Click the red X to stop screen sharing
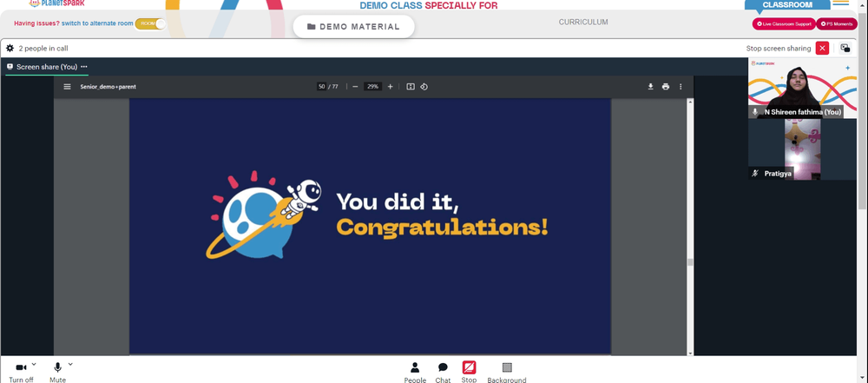This screenshot has height=383, width=868. [823, 49]
